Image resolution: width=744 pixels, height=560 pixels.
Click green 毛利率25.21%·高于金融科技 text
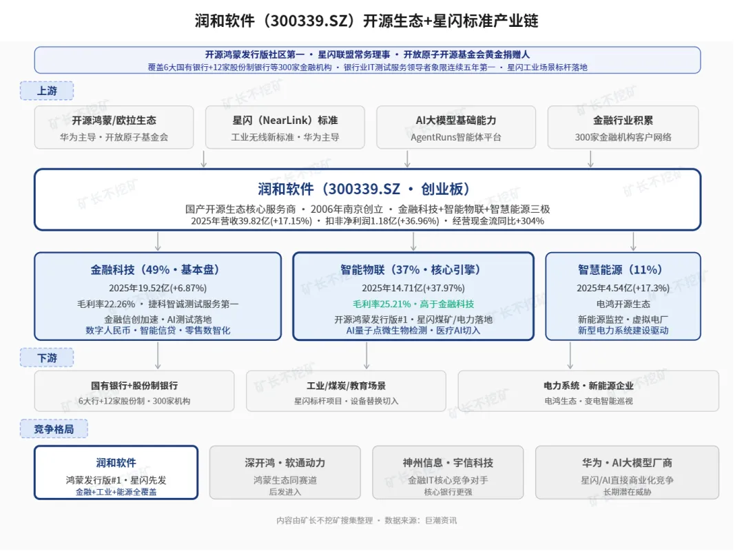413,304
